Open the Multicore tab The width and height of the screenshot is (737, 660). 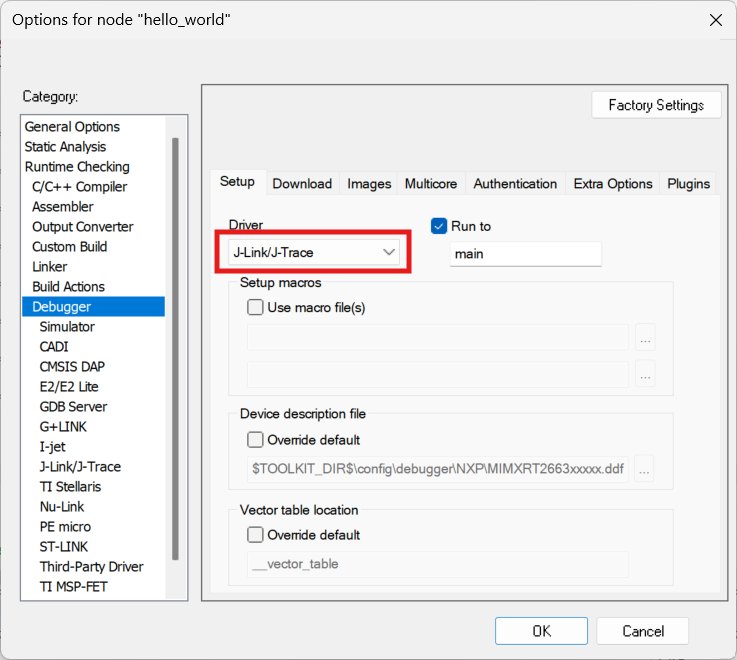[431, 184]
